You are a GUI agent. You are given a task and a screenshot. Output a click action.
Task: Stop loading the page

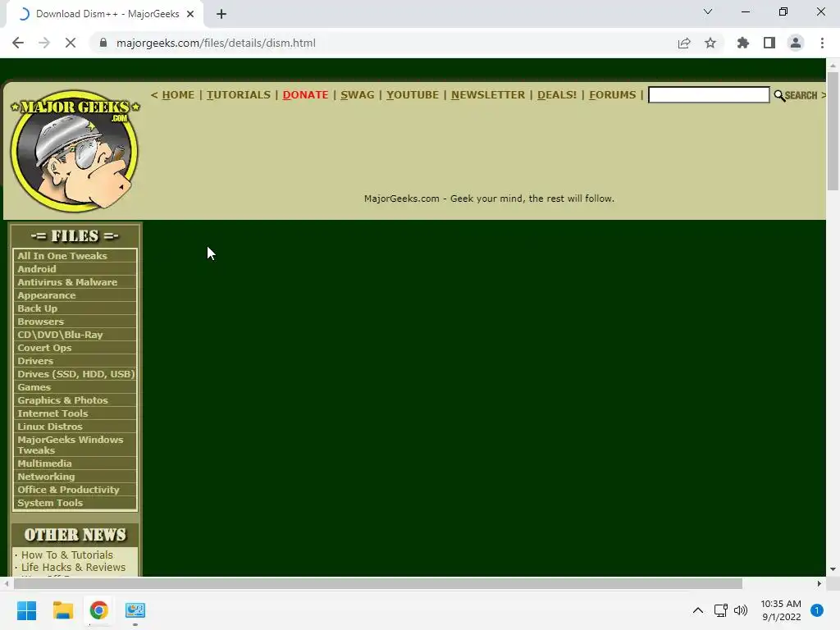(71, 43)
